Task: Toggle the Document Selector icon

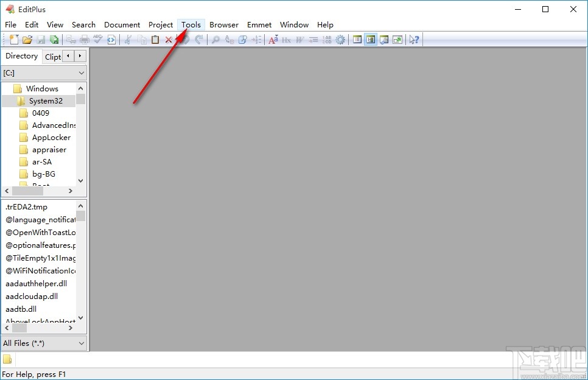Action: (357, 40)
